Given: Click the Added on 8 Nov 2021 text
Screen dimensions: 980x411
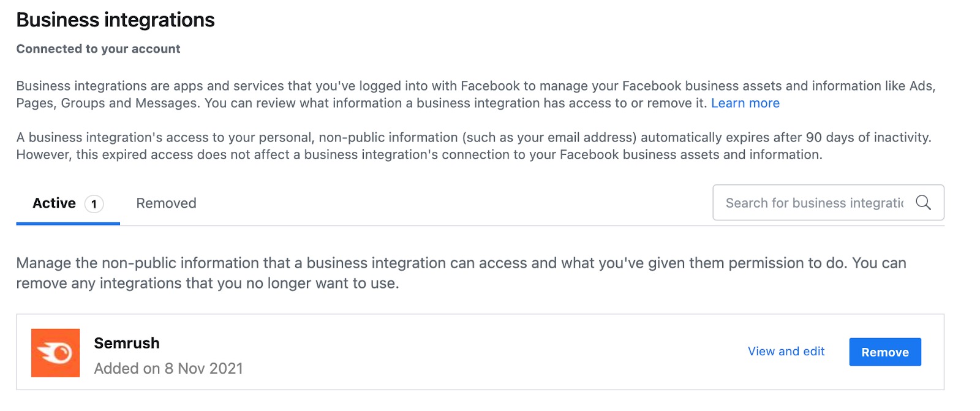Looking at the screenshot, I should click(168, 368).
